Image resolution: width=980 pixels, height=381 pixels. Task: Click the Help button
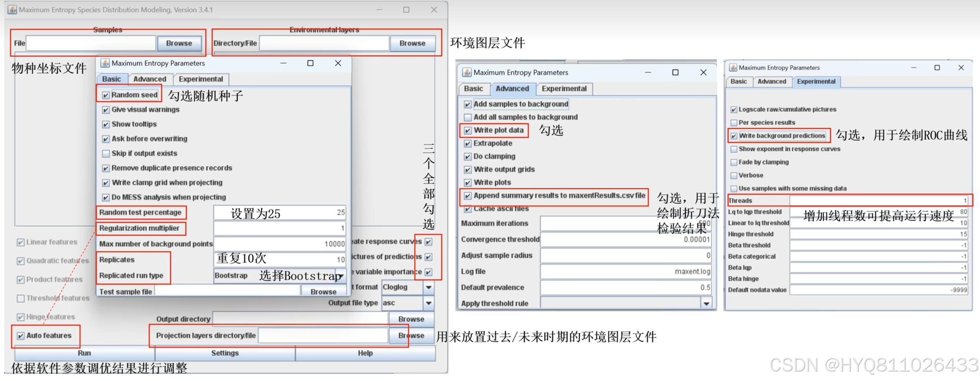point(365,353)
